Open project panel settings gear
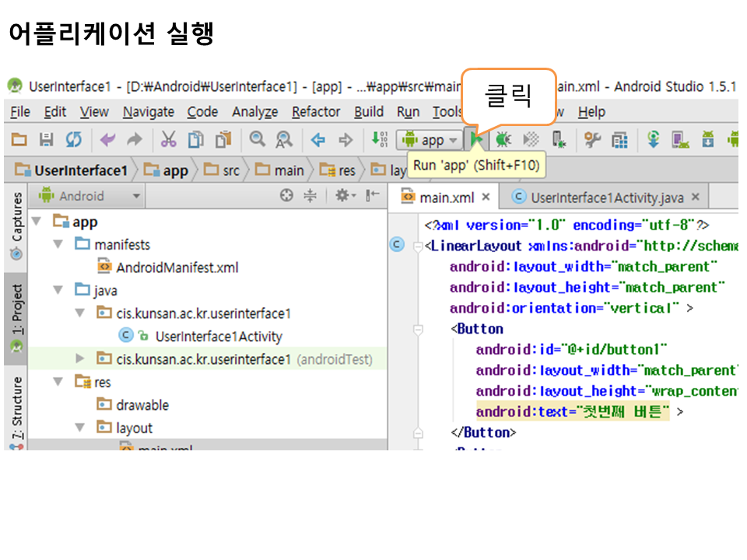The height and width of the screenshot is (560, 747). [343, 196]
